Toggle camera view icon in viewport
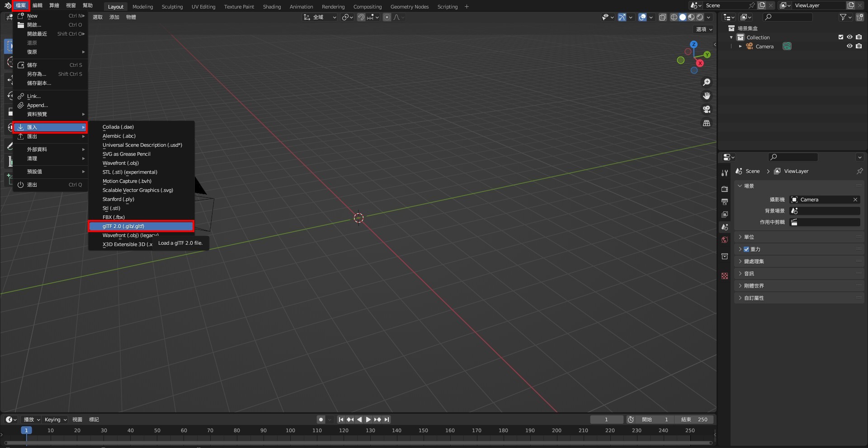Screen dimensions: 868x448 click(x=706, y=109)
